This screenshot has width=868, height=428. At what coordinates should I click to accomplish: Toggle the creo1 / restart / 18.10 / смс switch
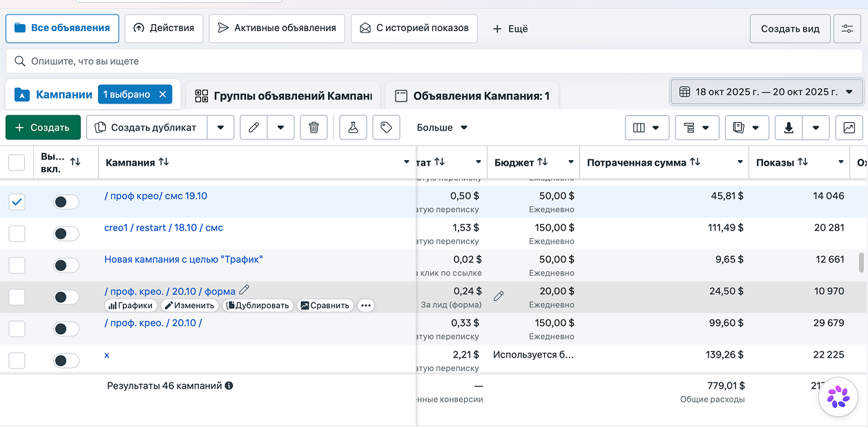(66, 233)
